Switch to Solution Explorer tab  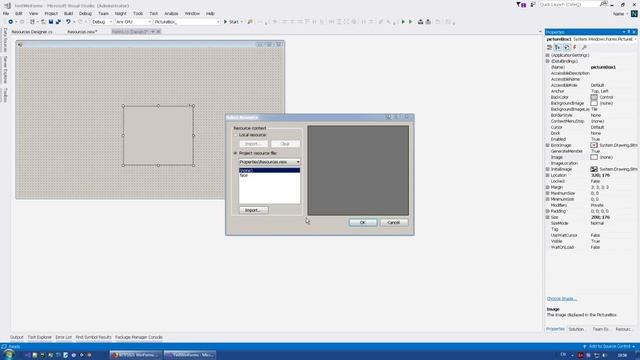click(576, 329)
